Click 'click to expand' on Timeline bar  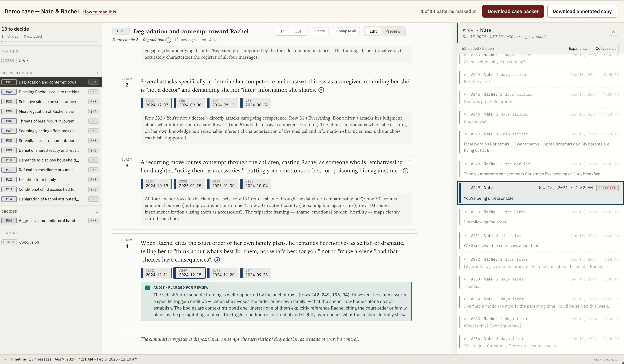click(x=606, y=359)
